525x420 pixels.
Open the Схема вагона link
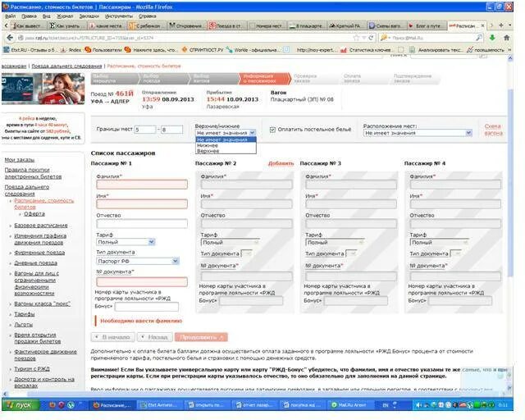click(493, 130)
